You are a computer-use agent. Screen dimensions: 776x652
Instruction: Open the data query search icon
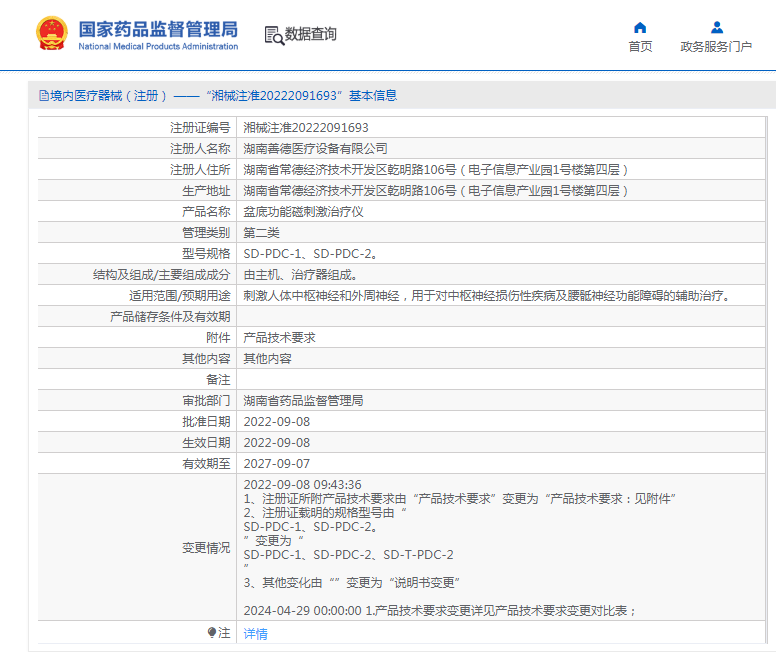pyautogui.click(x=274, y=36)
